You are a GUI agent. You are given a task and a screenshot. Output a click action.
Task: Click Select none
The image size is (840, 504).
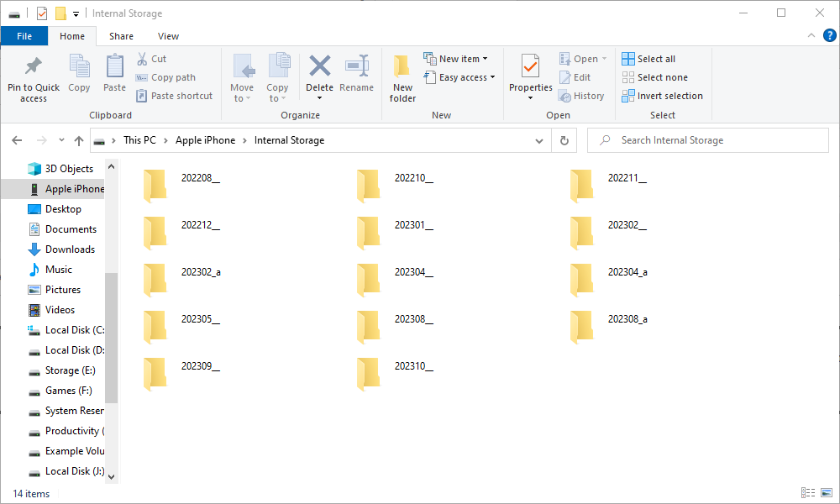(x=654, y=77)
